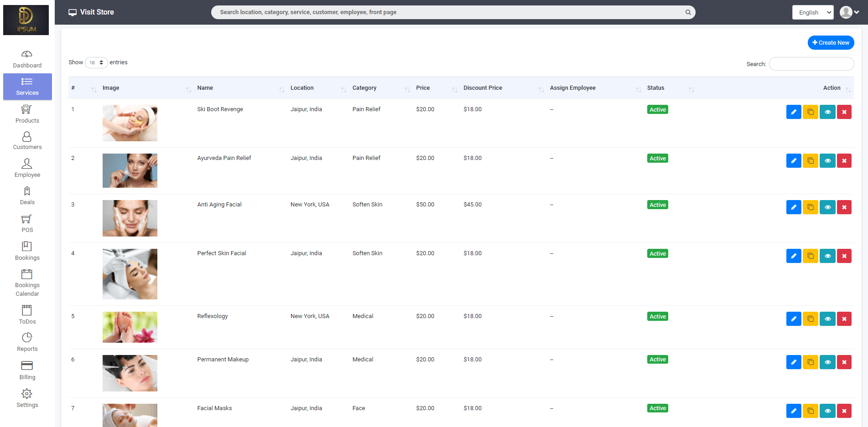Open the POS section from sidebar
Viewport: 868px width, 427px height.
(x=27, y=223)
